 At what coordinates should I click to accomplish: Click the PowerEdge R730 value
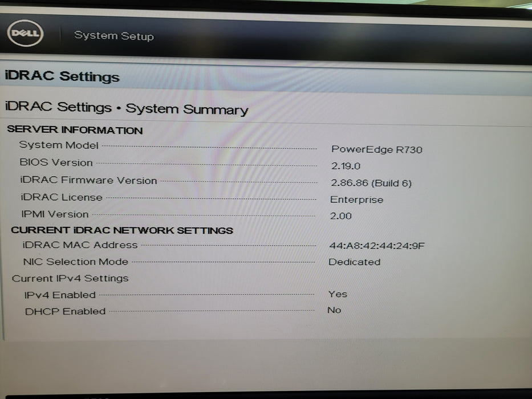coord(376,149)
